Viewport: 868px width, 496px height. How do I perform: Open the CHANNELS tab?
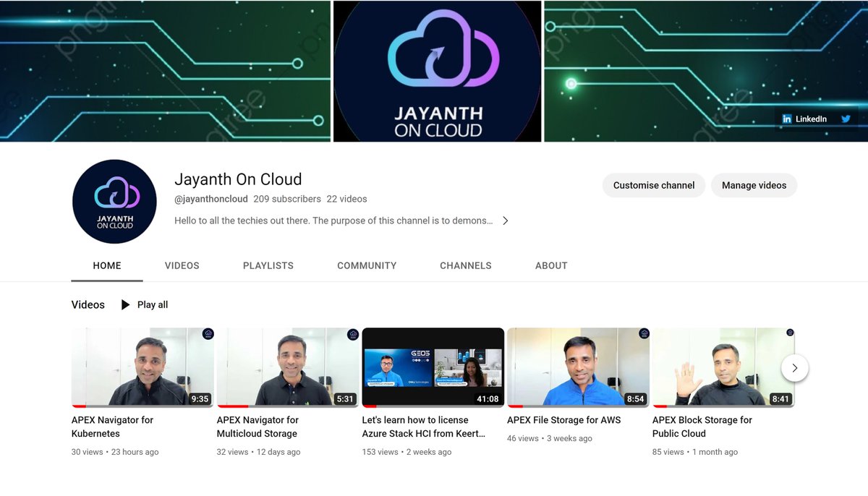[x=465, y=265]
